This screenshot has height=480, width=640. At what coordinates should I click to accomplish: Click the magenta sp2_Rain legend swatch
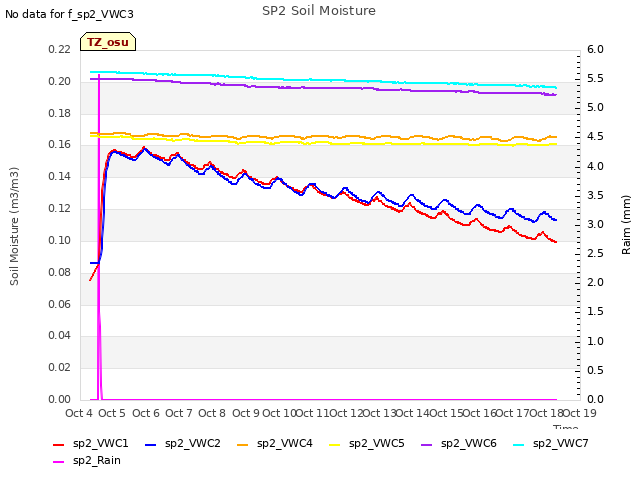(59, 462)
